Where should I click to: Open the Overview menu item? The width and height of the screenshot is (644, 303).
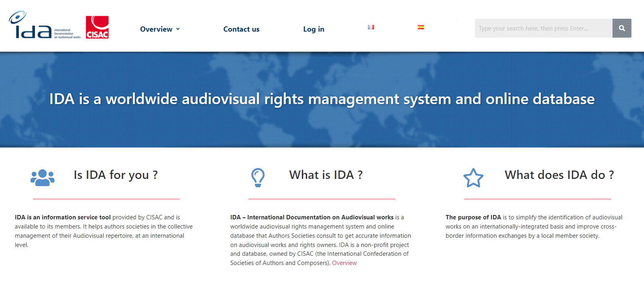point(156,29)
